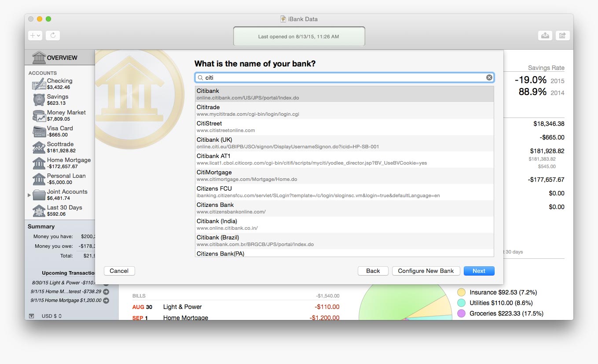This screenshot has height=364, width=598.
Task: Open the Overview bank icon
Action: [39, 58]
